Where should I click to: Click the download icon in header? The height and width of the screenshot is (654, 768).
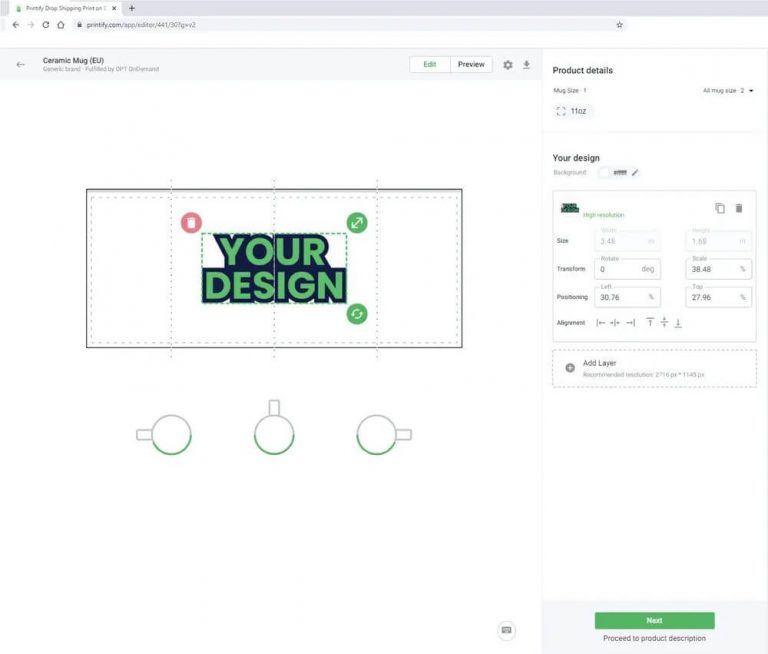tap(527, 65)
